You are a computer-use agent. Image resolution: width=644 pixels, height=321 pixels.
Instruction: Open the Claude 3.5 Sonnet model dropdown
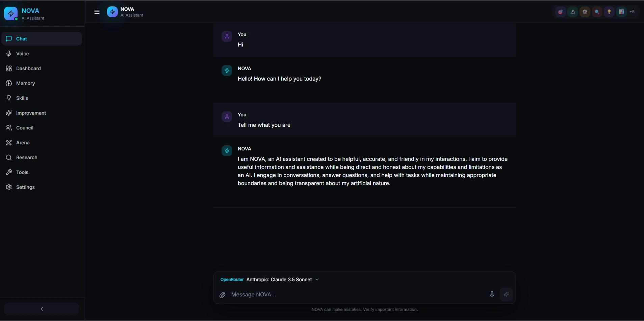pos(283,280)
